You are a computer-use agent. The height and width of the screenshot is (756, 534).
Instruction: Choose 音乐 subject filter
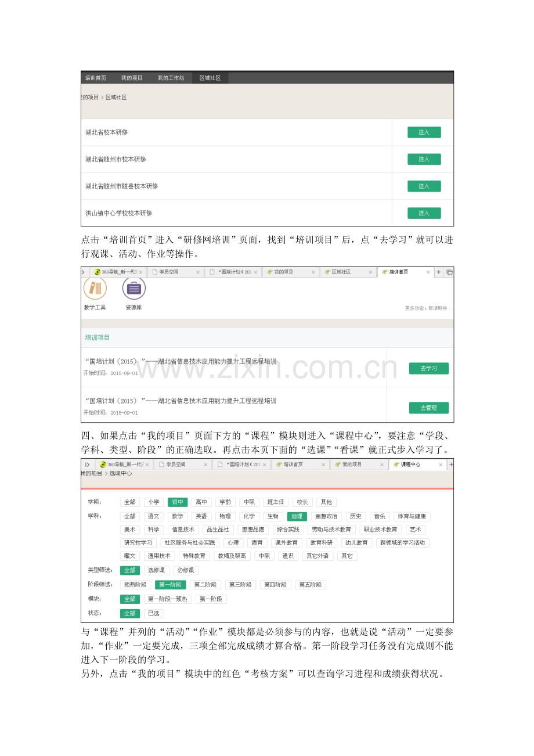[x=380, y=516]
